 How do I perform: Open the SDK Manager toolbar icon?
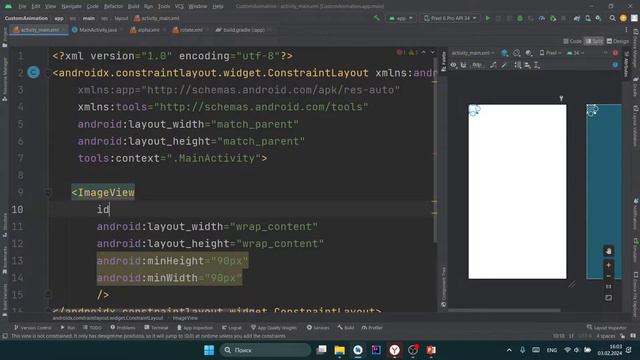[598, 18]
